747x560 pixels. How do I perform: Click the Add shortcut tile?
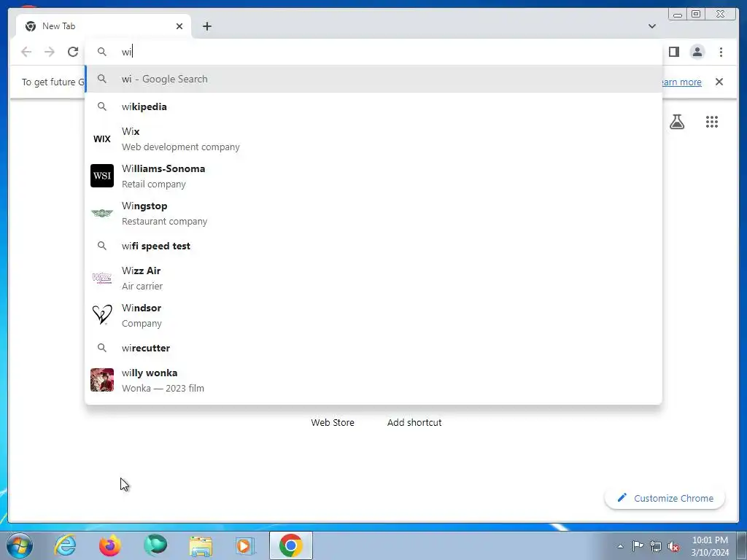(414, 422)
